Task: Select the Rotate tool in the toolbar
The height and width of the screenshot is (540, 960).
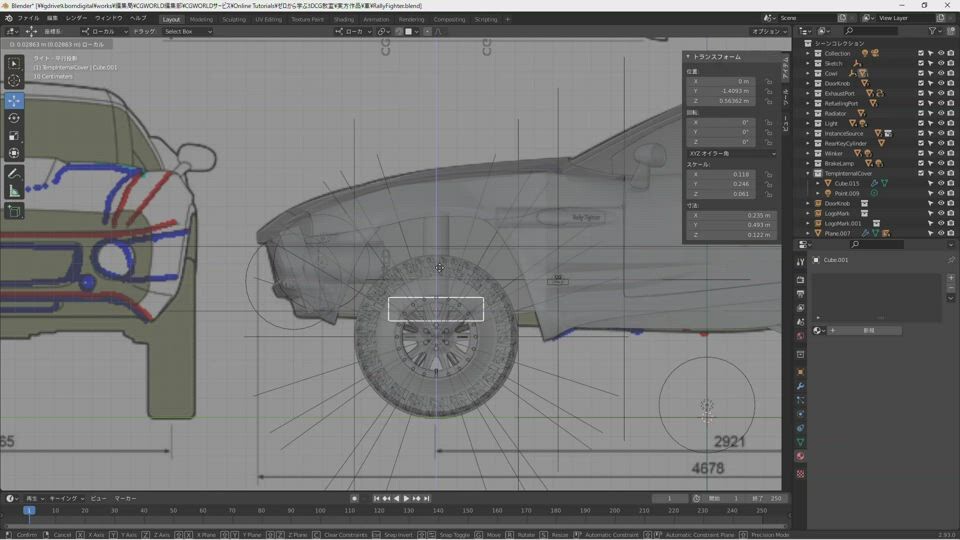Action: pyautogui.click(x=14, y=118)
